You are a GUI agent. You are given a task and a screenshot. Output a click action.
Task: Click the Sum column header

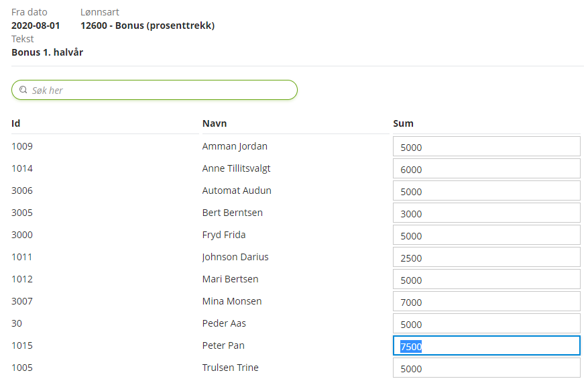403,123
